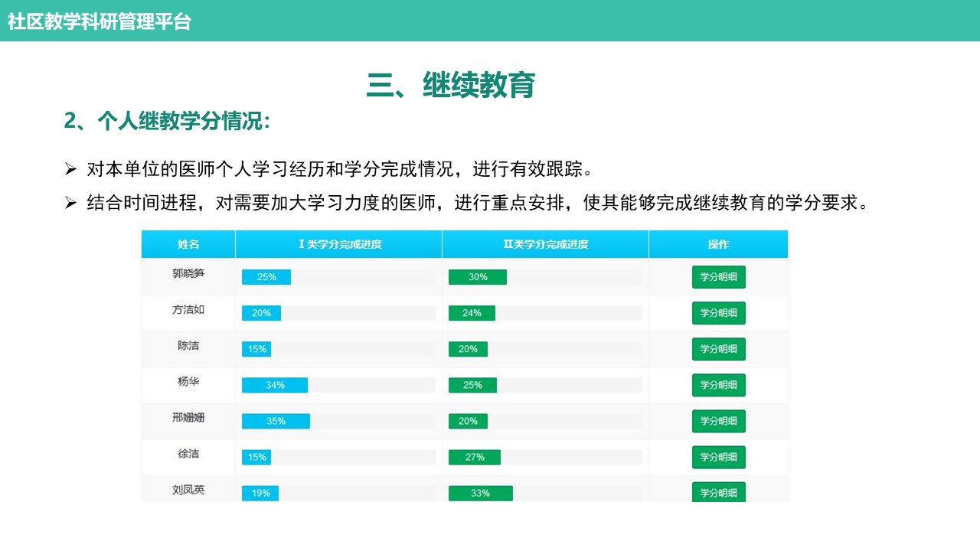Click 徐洁 Ⅱ类 progress bar 27%

click(x=475, y=457)
